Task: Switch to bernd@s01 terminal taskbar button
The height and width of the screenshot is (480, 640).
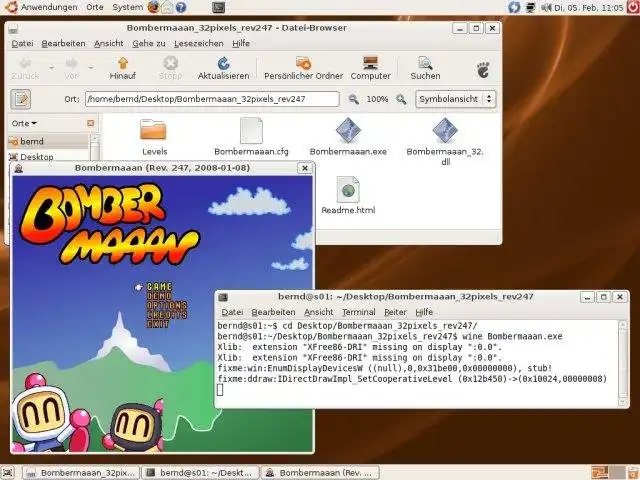Action: (x=200, y=473)
